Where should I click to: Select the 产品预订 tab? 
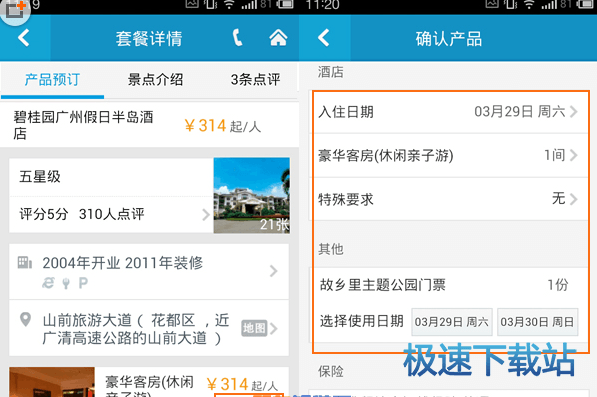52,80
